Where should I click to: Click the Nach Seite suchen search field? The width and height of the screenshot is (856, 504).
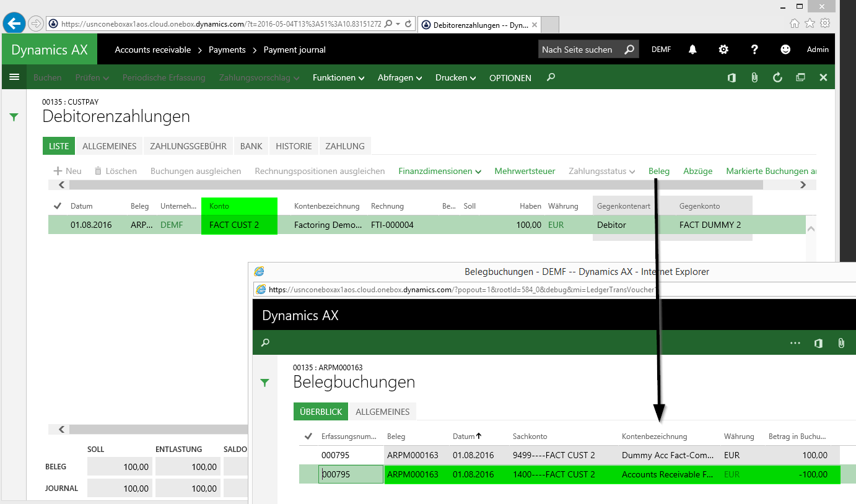point(577,50)
